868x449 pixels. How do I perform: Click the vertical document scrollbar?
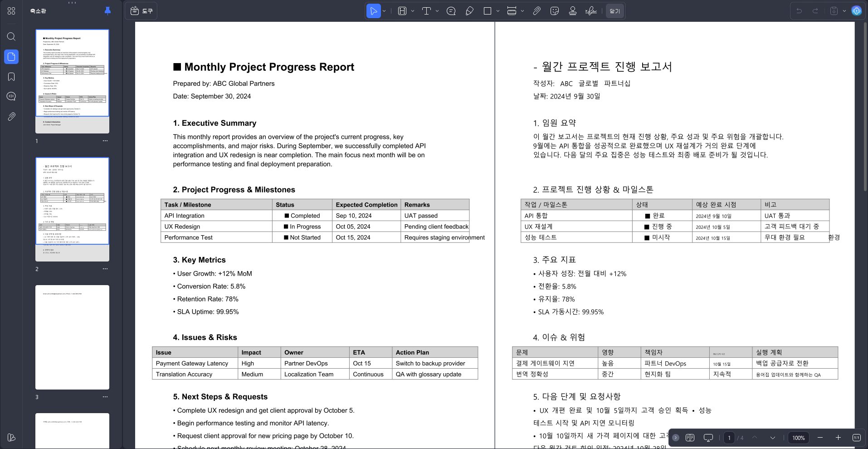865,107
